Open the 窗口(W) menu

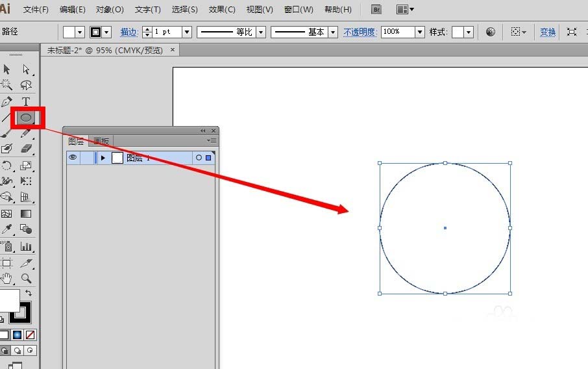(x=299, y=9)
